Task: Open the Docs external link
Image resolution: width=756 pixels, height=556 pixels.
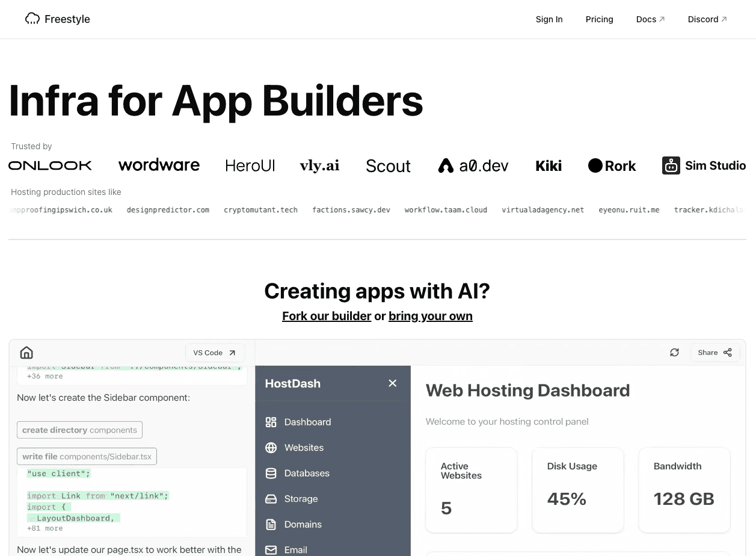Action: pyautogui.click(x=650, y=19)
